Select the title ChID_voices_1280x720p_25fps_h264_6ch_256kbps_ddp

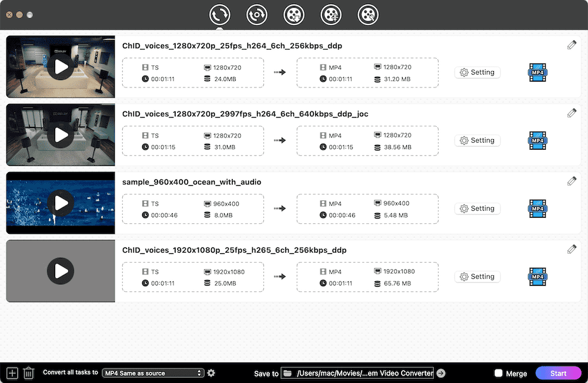click(x=232, y=46)
